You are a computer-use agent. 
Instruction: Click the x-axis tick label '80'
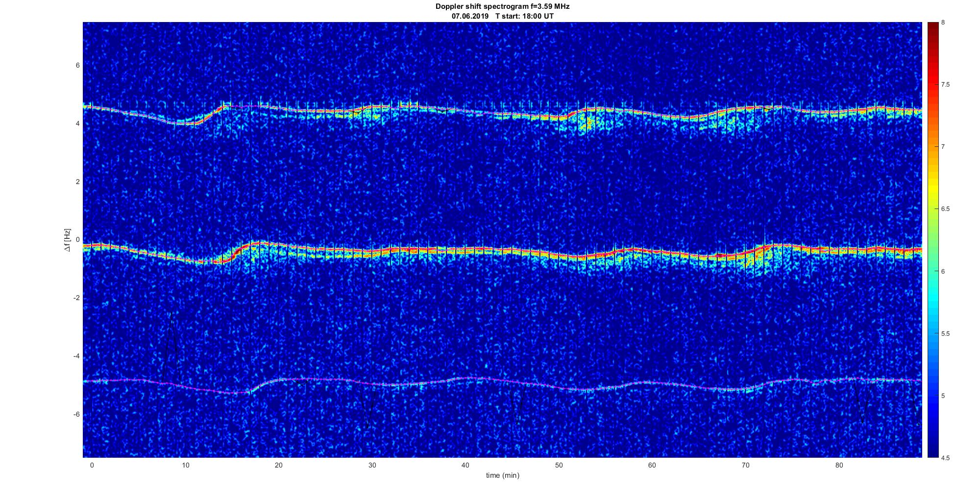point(839,465)
